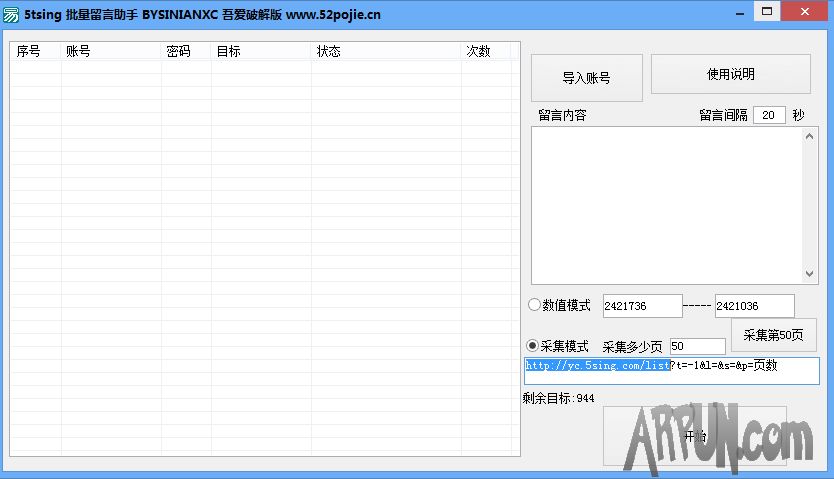Minimize the window

(740, 13)
